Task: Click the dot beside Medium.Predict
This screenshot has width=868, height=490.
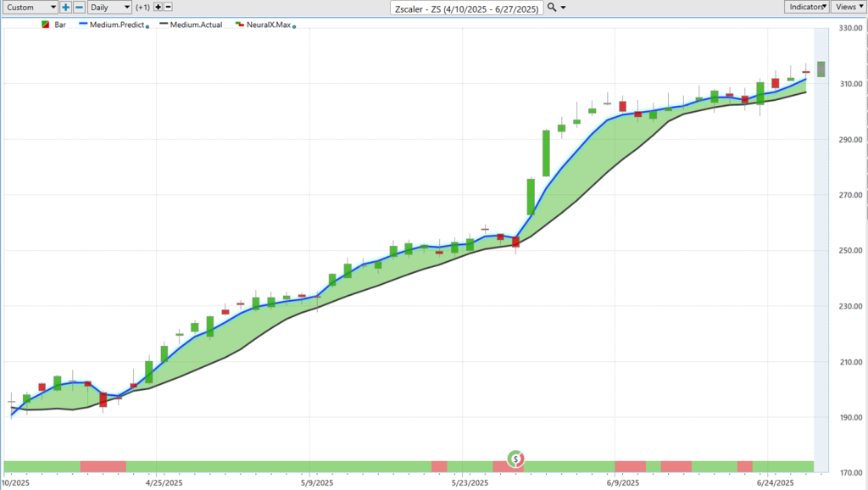Action: [147, 26]
